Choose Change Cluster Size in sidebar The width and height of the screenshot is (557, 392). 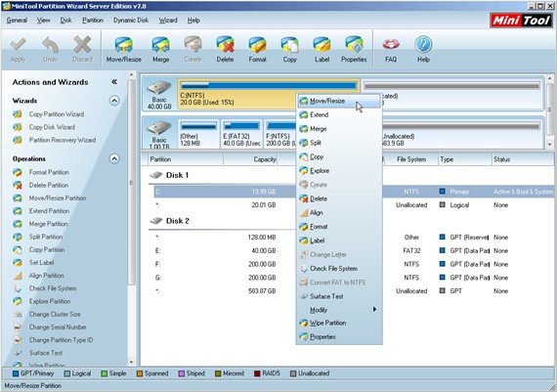(55, 314)
